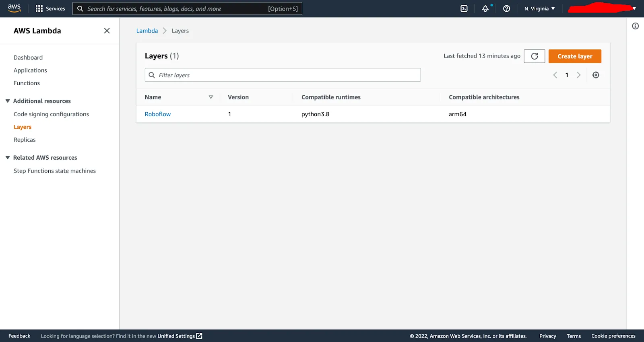Click the Layers breadcrumb text
Viewport: 644px width, 342px height.
(x=180, y=31)
